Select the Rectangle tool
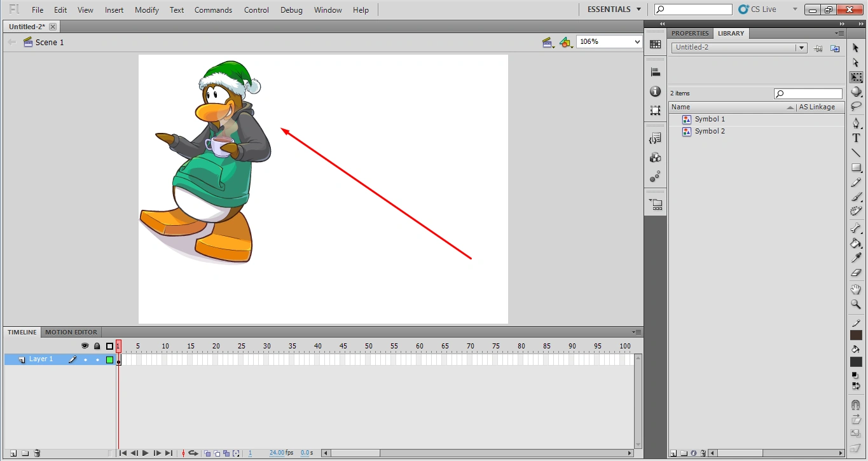This screenshot has height=461, width=868. (856, 168)
